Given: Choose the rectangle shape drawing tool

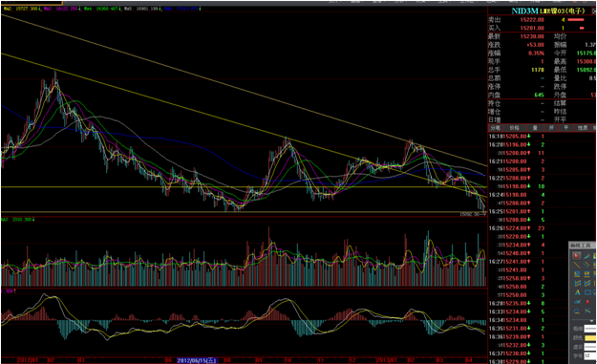Looking at the screenshot, I should 587,292.
